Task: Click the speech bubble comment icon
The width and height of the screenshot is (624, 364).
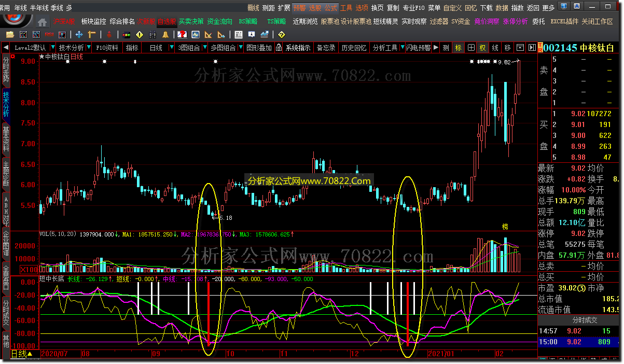Action: coord(252,34)
